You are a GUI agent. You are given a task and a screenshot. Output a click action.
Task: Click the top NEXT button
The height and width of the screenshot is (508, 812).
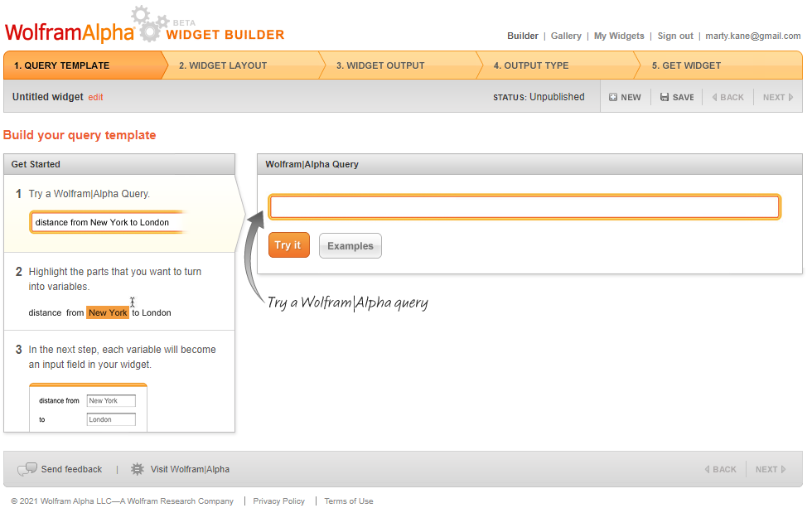tap(778, 97)
